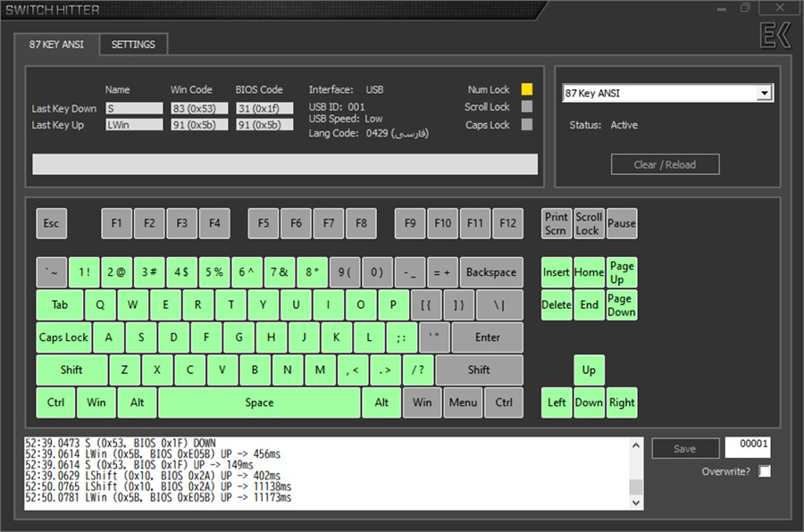This screenshot has height=532, width=804.
Task: Click the 00001 file number field
Action: click(x=747, y=448)
